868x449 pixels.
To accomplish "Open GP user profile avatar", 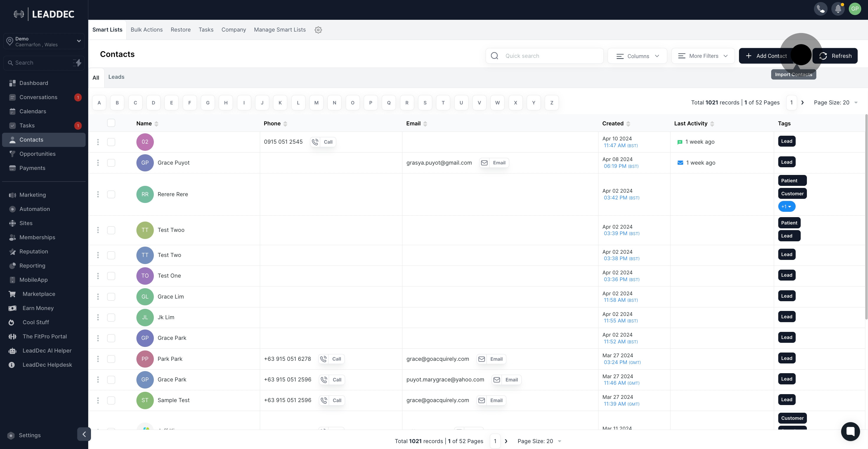I will click(855, 9).
